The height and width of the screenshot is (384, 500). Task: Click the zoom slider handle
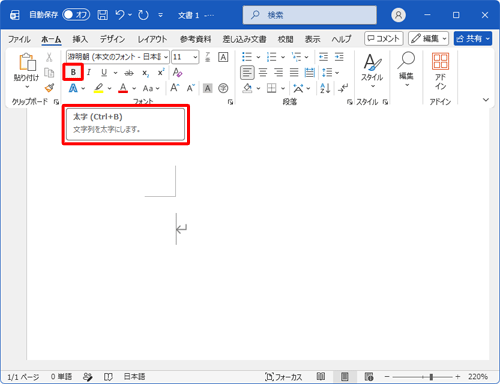point(431,377)
